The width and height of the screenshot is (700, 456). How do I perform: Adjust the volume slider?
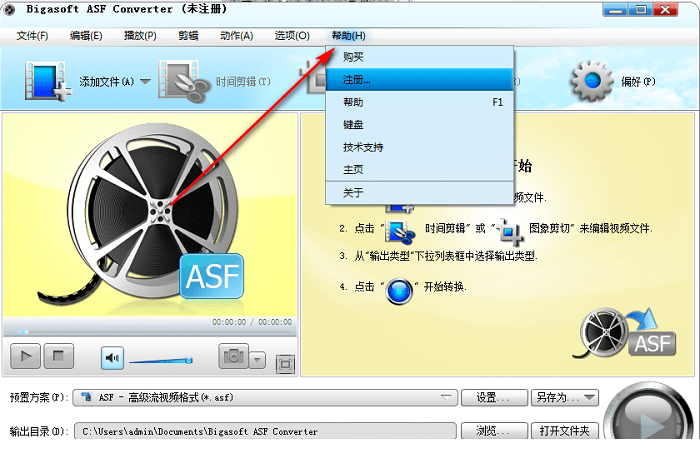161,360
